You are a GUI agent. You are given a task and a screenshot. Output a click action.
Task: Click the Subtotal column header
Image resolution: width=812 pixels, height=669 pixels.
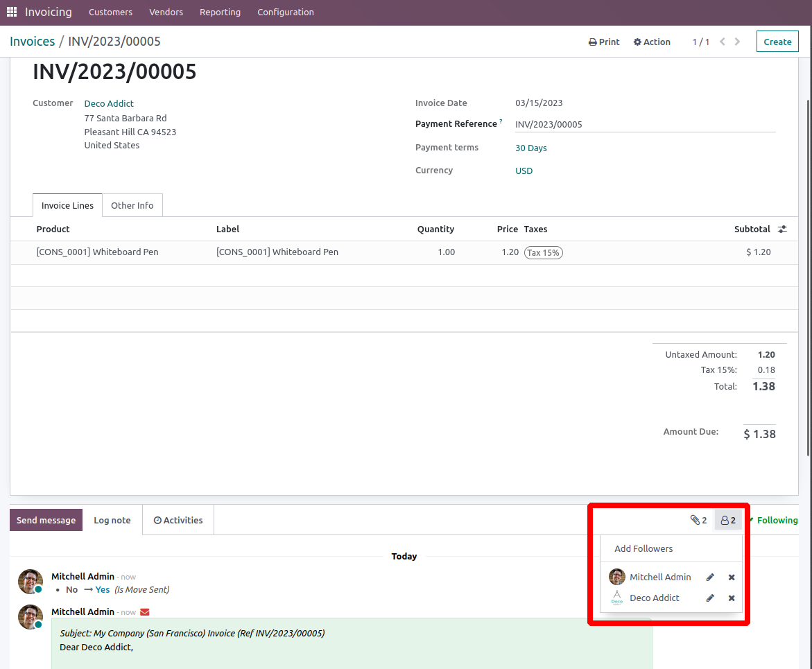752,229
